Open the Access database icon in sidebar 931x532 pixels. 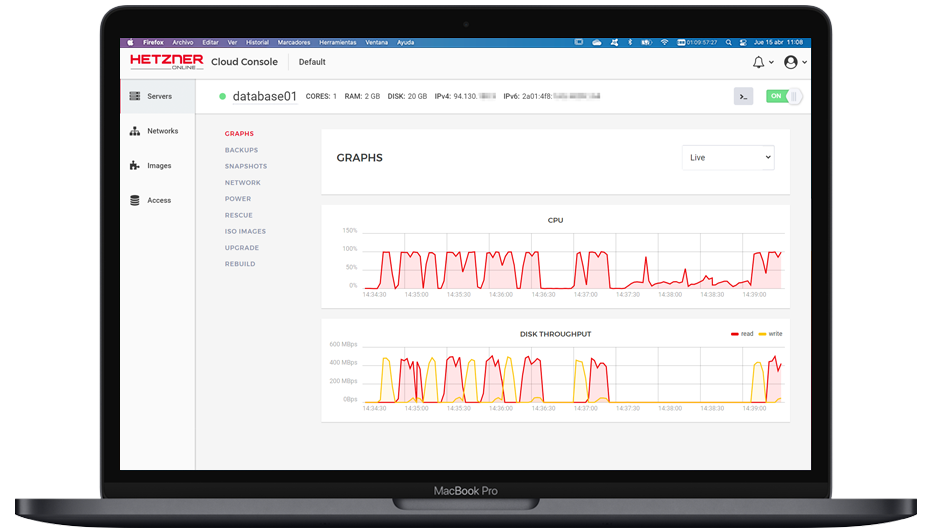point(135,200)
